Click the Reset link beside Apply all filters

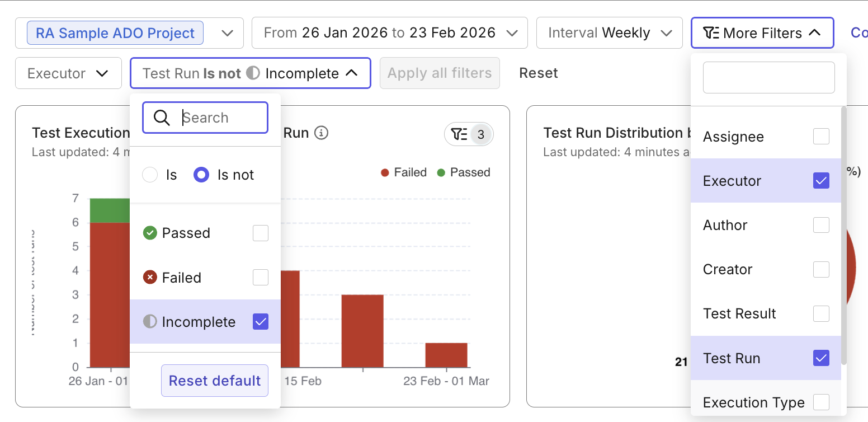click(x=538, y=73)
